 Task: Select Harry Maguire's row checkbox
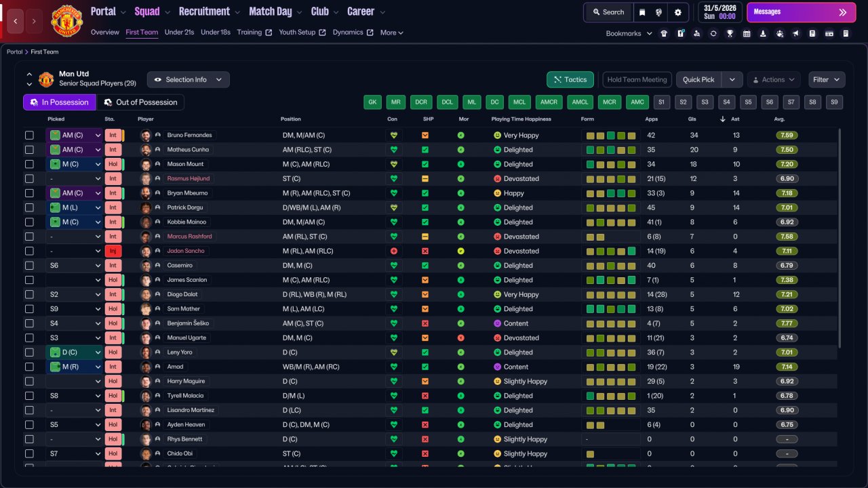point(29,382)
